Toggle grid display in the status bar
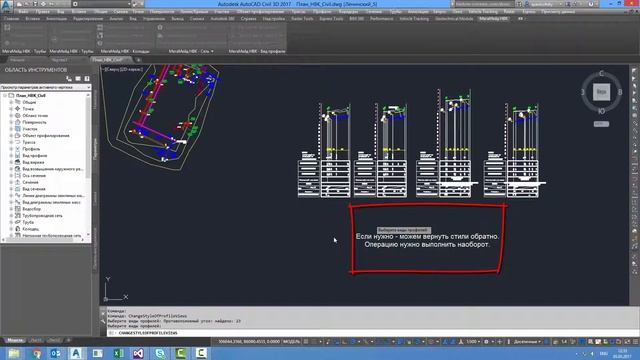The image size is (640, 360). 306,342
